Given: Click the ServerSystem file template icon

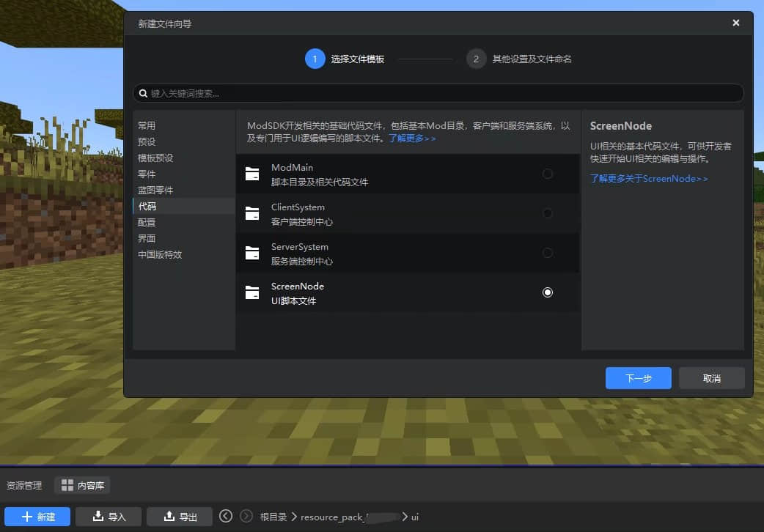Looking at the screenshot, I should click(252, 254).
